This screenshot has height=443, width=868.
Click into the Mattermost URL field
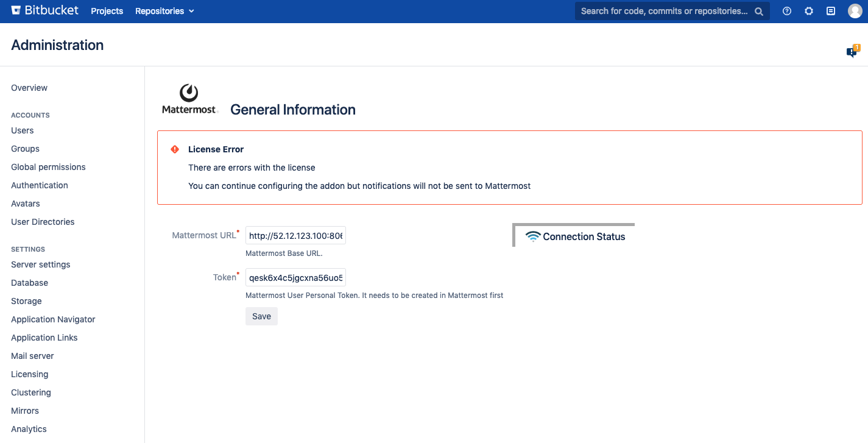tap(295, 236)
